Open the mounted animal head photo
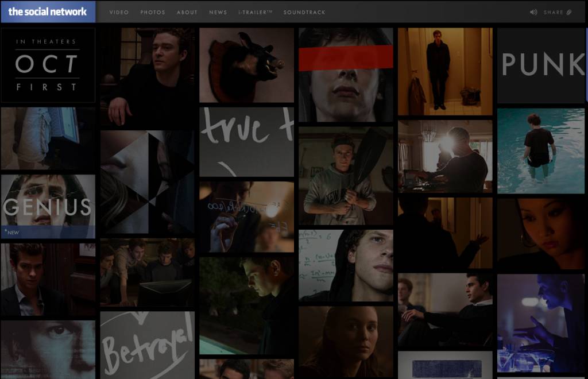Image resolution: width=588 pixels, height=379 pixels. [x=246, y=65]
